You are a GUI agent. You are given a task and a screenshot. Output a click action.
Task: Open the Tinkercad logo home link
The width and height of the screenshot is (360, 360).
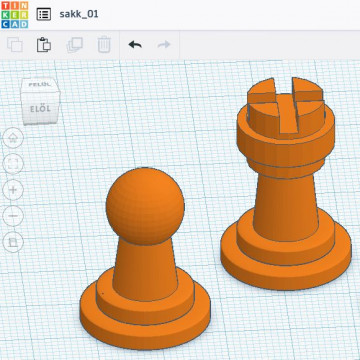click(x=15, y=14)
